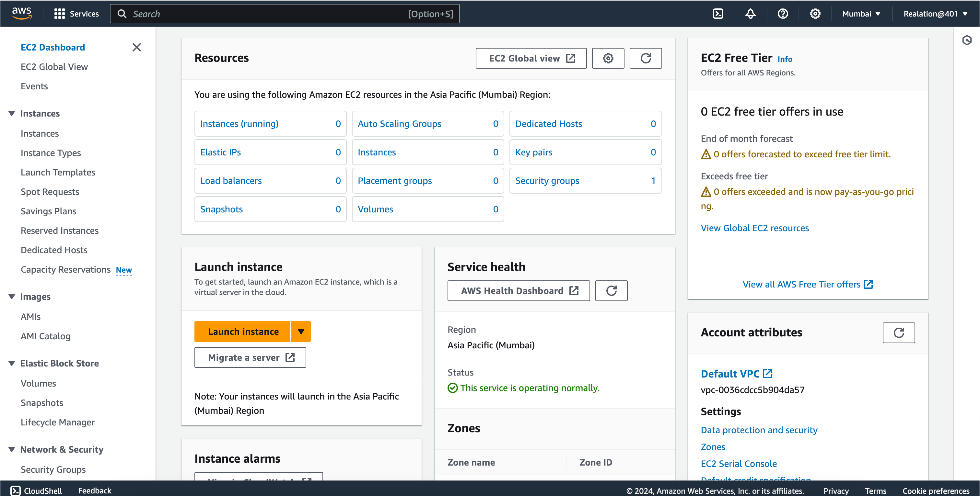Image resolution: width=980 pixels, height=496 pixels.
Task: Click the AWS logo home icon
Action: point(22,13)
